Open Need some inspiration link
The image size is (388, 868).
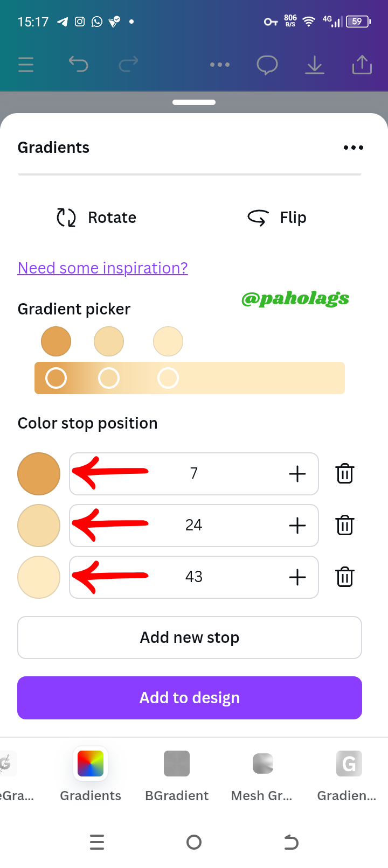[103, 268]
